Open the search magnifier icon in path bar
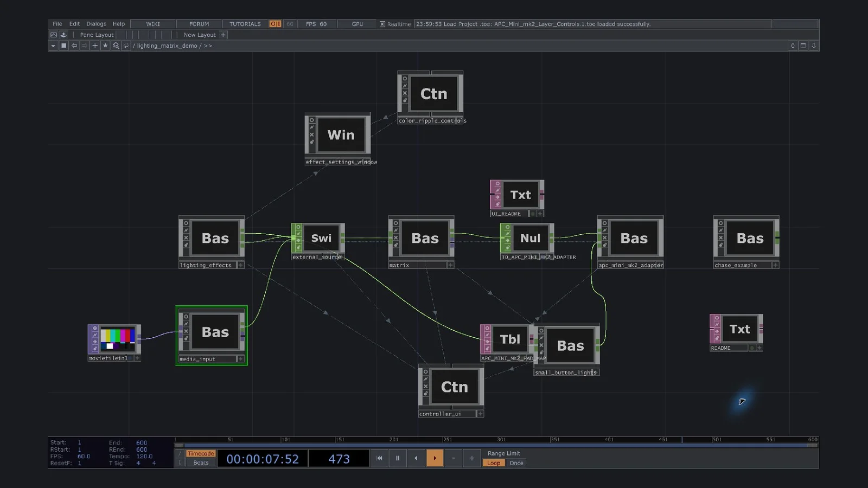868x488 pixels. pos(116,46)
